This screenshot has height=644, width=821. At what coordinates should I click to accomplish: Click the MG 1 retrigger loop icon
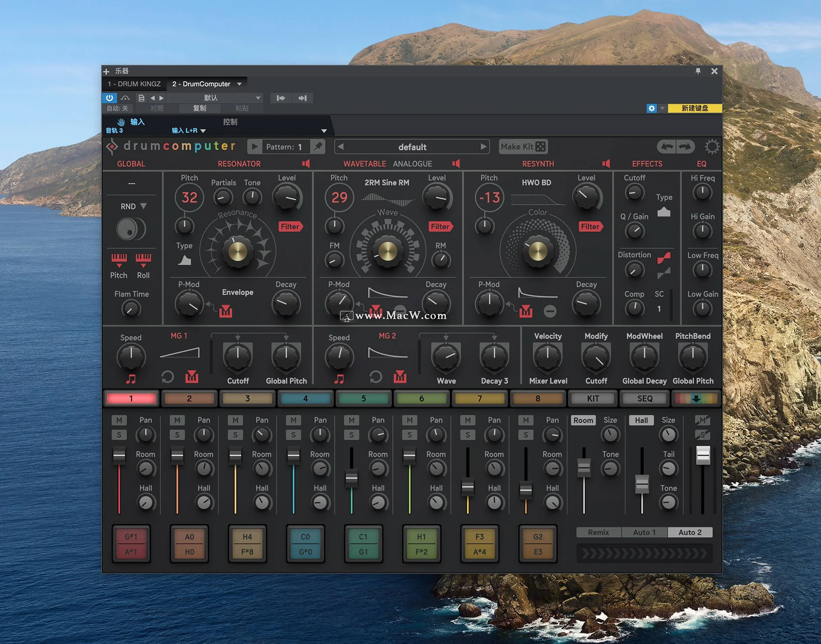(x=167, y=377)
